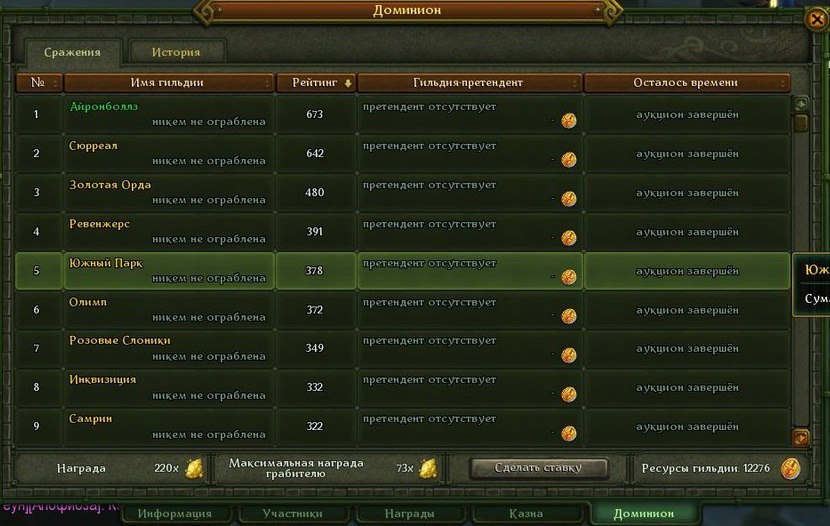This screenshot has width=830, height=526.
Task: Close the Доминион window
Action: point(816,20)
